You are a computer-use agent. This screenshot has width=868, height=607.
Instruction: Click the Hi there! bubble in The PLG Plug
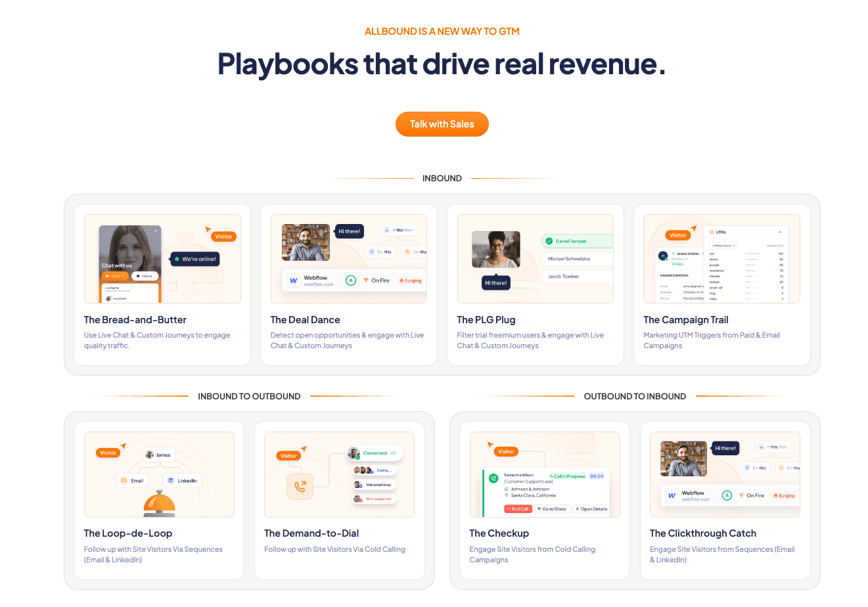pyautogui.click(x=495, y=282)
